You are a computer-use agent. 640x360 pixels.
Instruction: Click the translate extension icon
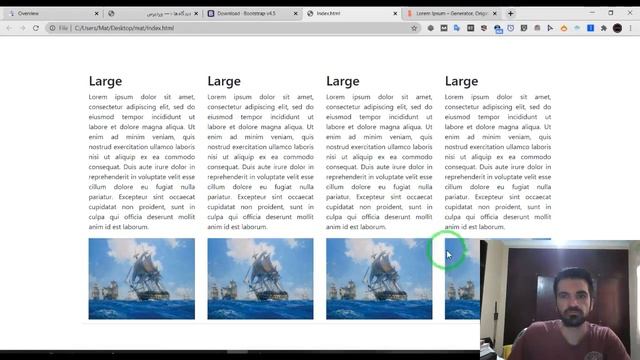457,28
